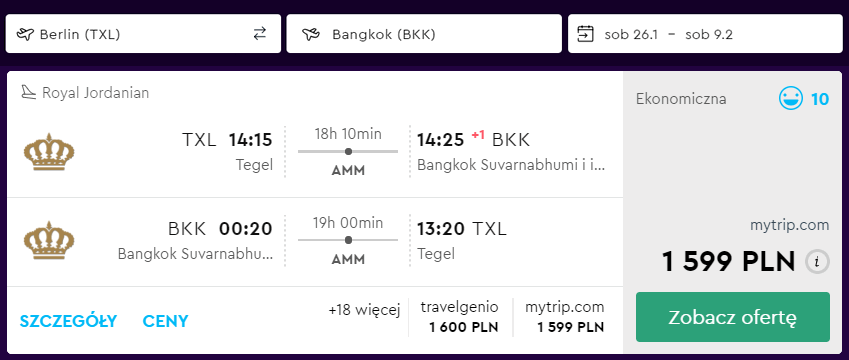The image size is (849, 360).
Task: Click the outbound flight Royal Jordanian crown logo
Action: click(x=49, y=152)
